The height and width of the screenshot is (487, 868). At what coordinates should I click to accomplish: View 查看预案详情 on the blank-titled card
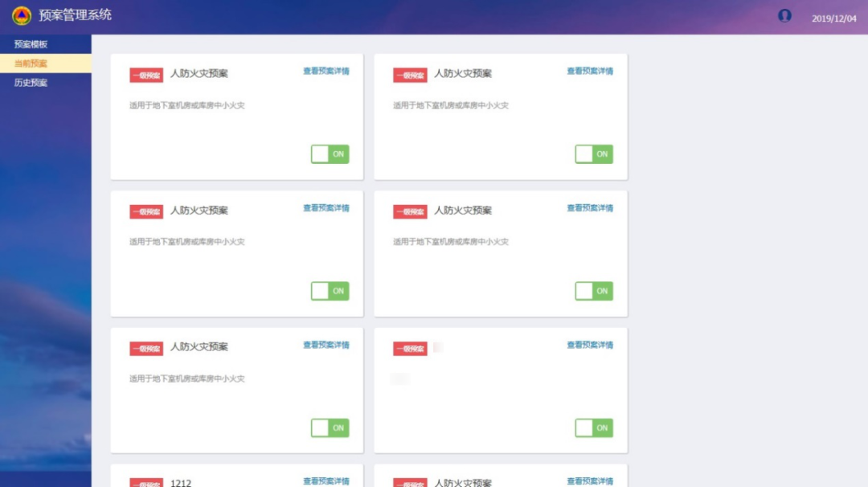point(590,346)
